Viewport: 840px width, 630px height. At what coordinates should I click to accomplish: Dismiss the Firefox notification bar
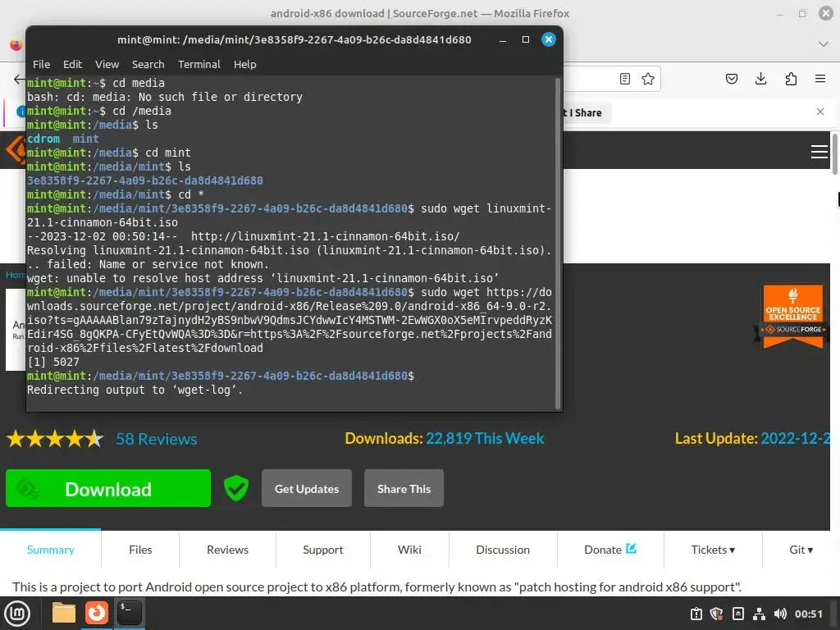(819, 112)
